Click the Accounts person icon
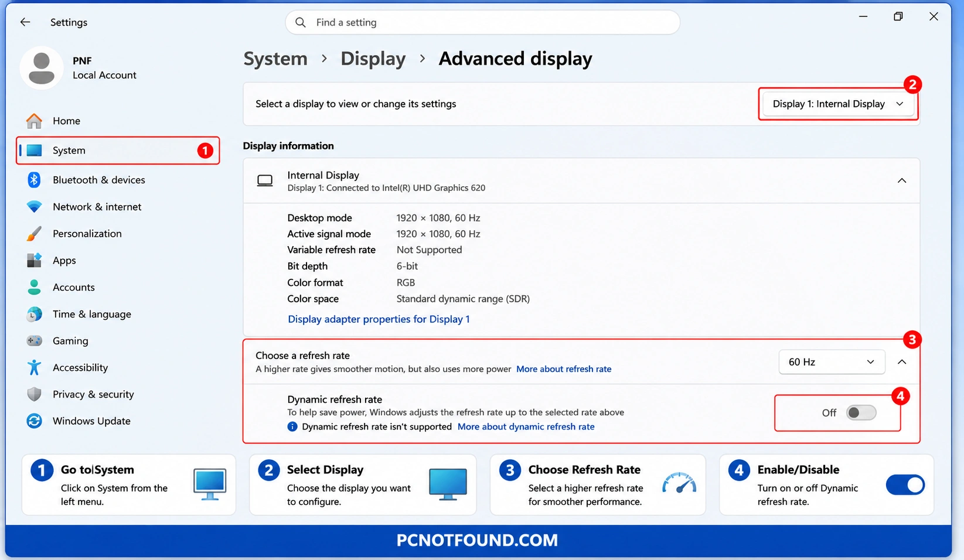Image resolution: width=964 pixels, height=560 pixels. tap(34, 287)
